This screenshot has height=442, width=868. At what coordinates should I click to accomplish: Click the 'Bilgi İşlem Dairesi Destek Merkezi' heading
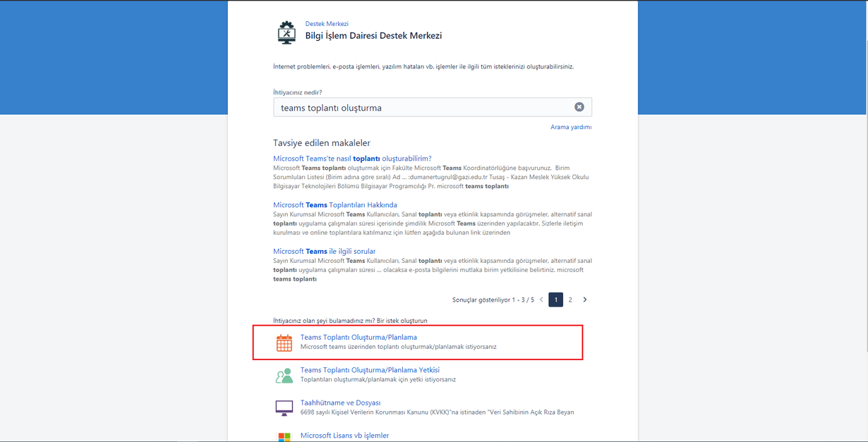tap(373, 35)
